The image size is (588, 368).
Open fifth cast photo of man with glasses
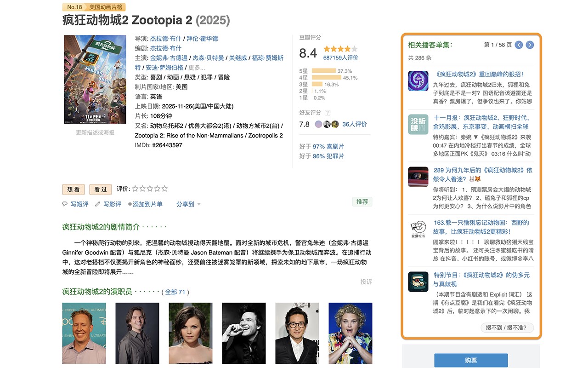pyautogui.click(x=297, y=333)
